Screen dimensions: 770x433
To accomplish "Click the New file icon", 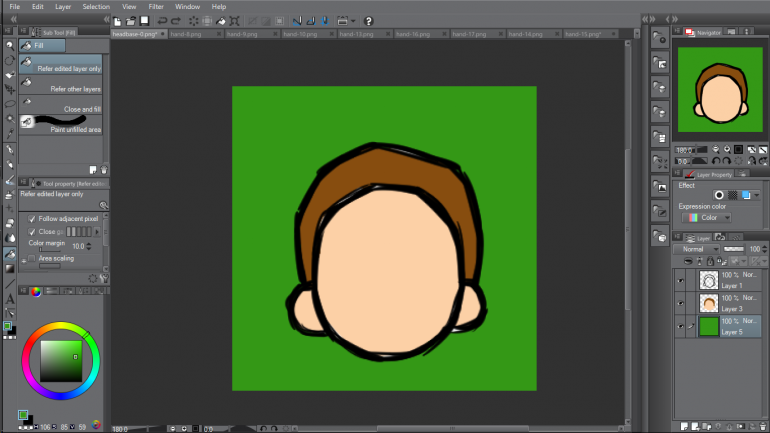I will click(x=117, y=21).
